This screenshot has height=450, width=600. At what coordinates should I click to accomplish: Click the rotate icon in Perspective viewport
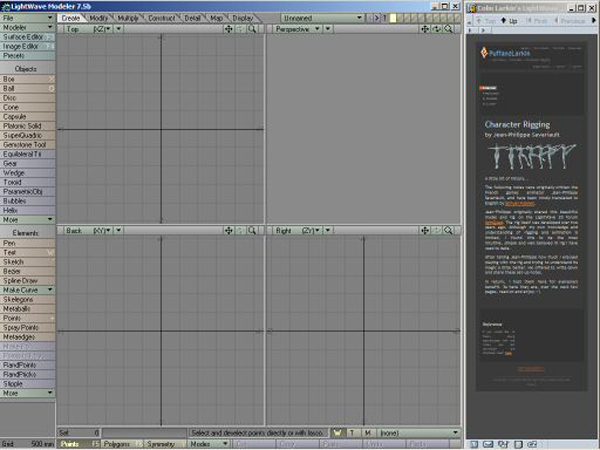point(437,29)
